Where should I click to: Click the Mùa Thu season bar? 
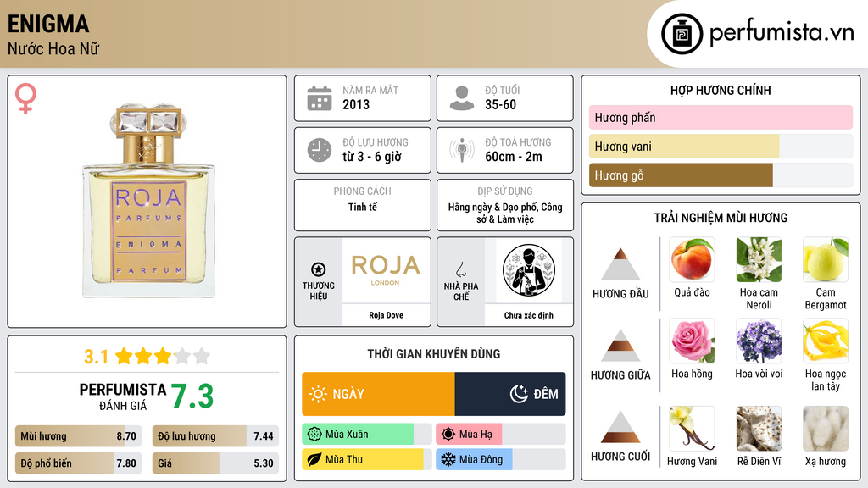point(366,459)
